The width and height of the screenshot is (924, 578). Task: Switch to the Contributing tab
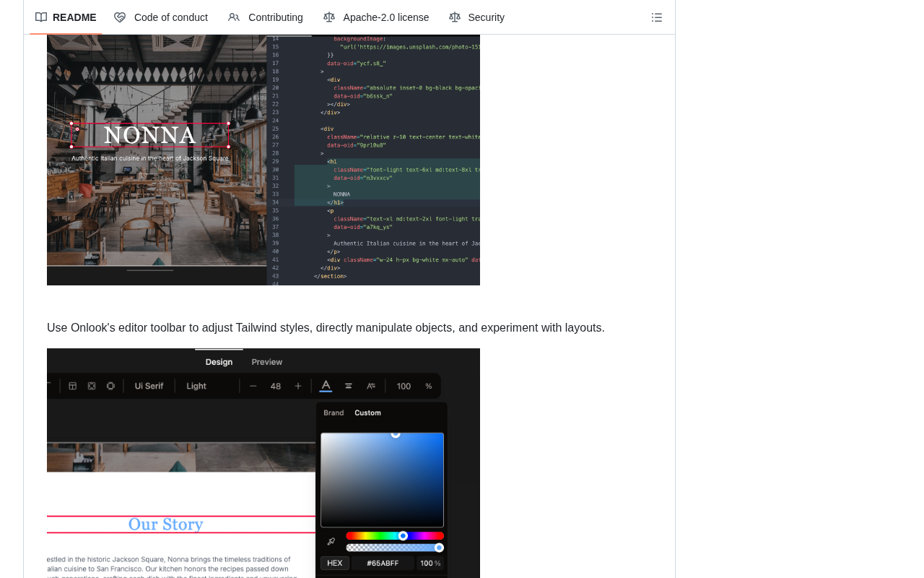266,17
